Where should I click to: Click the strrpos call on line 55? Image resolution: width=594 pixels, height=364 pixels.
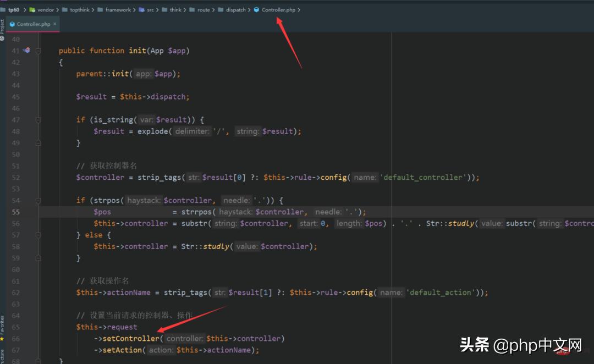point(196,212)
